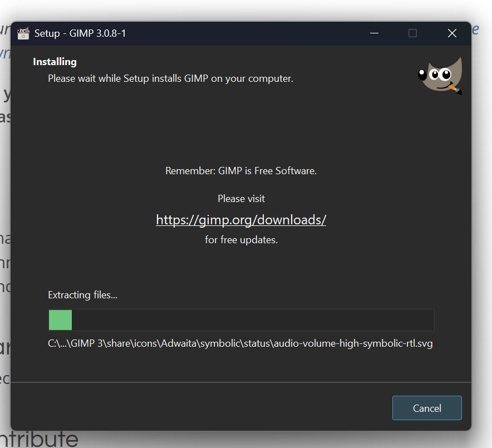Click "Please wait while Setup installs GIMP" message
The image size is (492, 448).
tap(170, 78)
